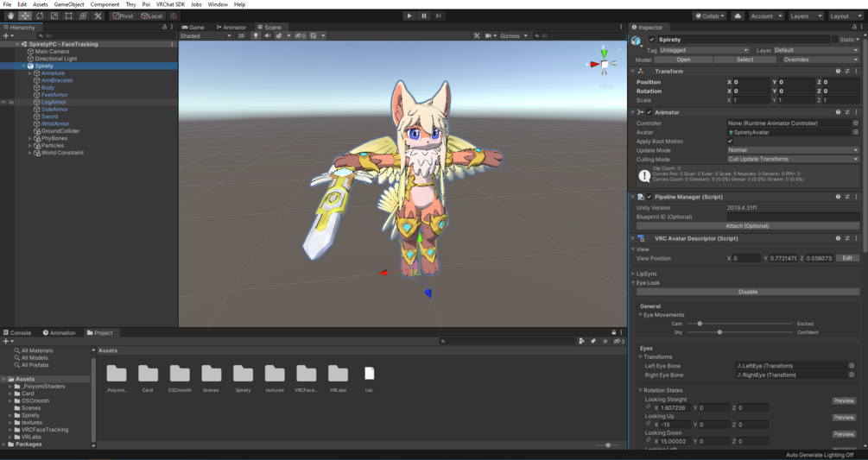Select the Rotate tool in the toolbar
The image size is (868, 460).
[x=40, y=16]
